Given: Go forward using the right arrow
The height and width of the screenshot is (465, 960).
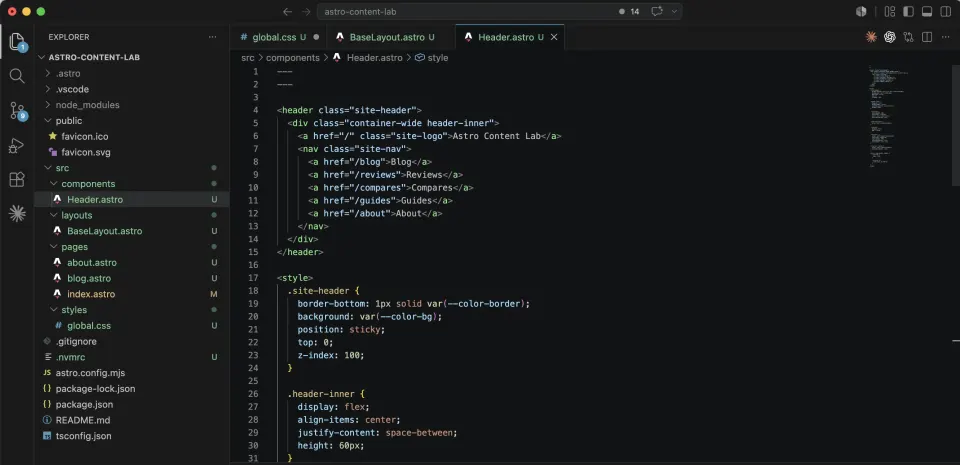Looking at the screenshot, I should (306, 12).
